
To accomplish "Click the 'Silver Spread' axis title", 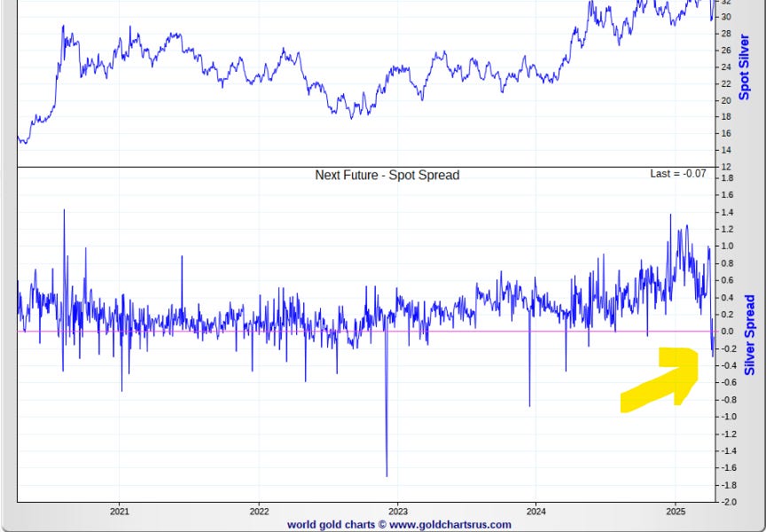I will (750, 334).
